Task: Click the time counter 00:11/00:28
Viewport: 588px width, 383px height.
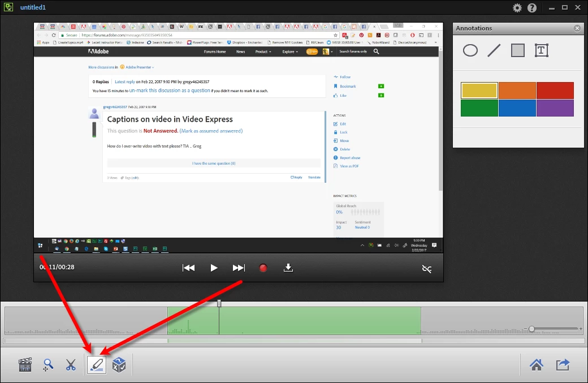Action: click(x=57, y=267)
